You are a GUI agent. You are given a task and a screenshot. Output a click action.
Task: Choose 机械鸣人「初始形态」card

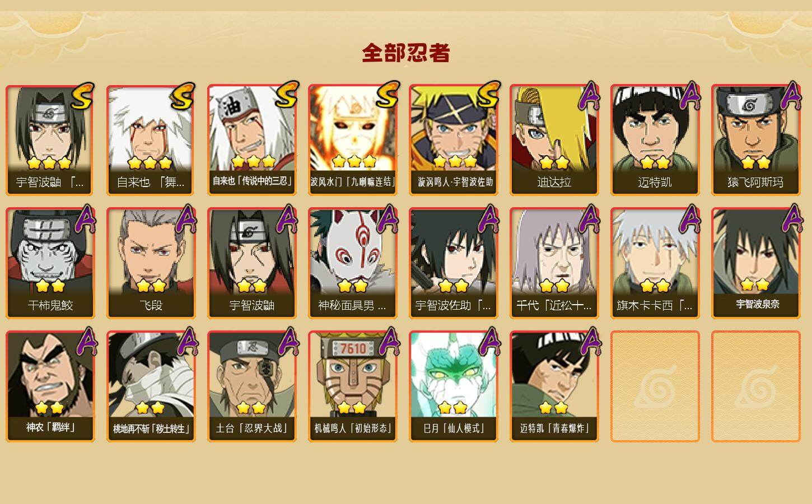coord(352,386)
